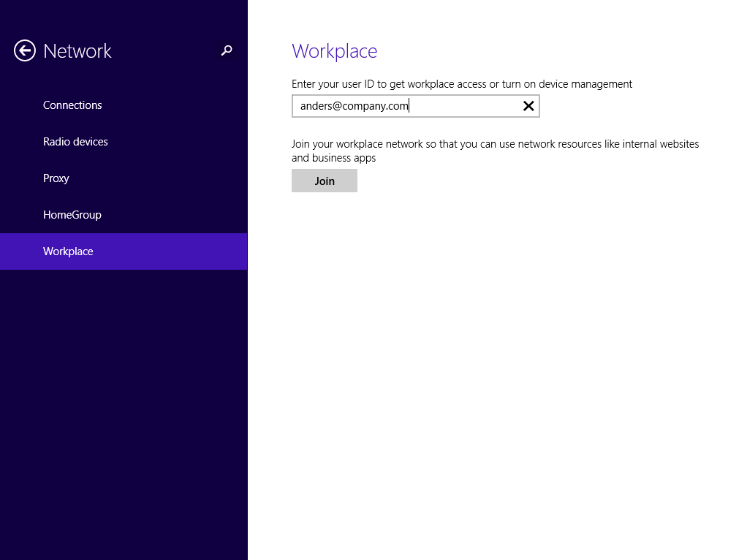Viewport: 747px width, 560px height.
Task: Select the highlighted Workplace sidebar item
Action: point(68,251)
